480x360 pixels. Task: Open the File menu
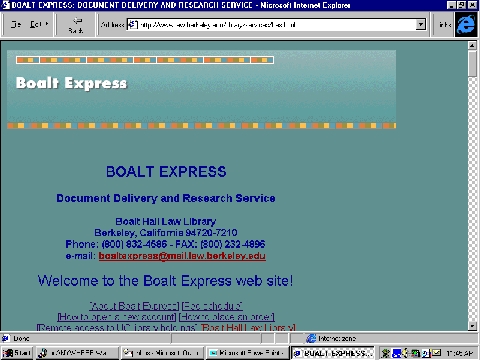tap(15, 24)
